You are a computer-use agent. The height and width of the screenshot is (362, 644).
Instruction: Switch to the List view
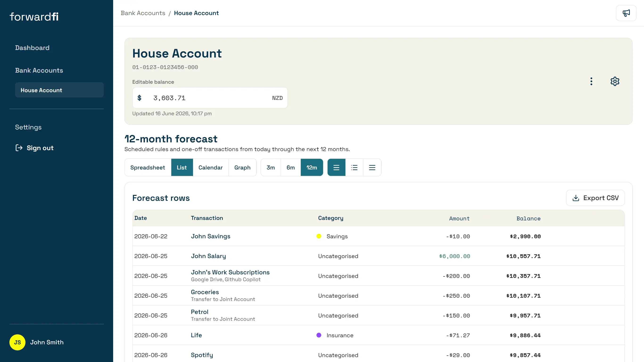click(182, 168)
